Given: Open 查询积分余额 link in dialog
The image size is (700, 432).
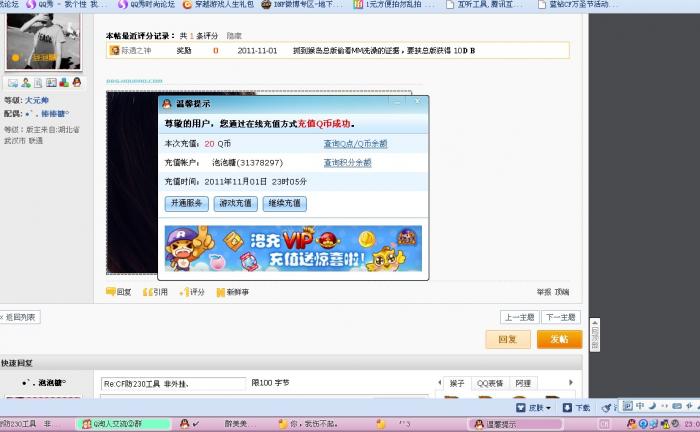Looking at the screenshot, I should coord(347,163).
